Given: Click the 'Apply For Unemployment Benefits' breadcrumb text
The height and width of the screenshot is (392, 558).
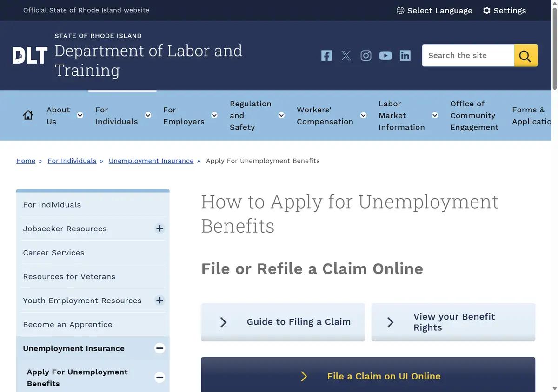Looking at the screenshot, I should point(263,161).
